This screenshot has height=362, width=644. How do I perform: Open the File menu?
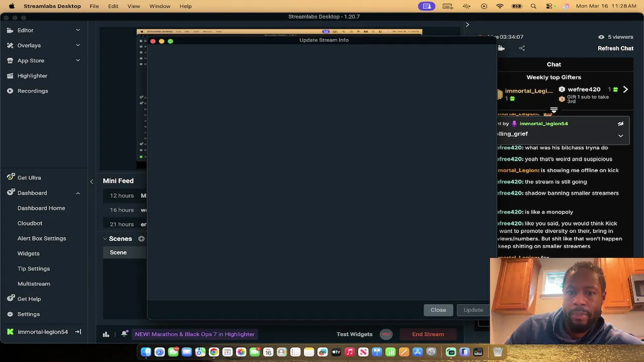[x=94, y=6]
